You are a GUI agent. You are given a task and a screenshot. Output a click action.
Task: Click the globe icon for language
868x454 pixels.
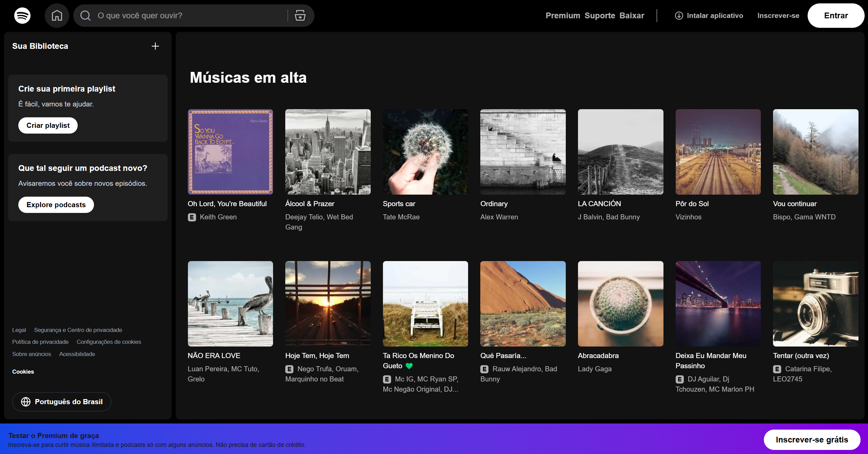pyautogui.click(x=26, y=402)
